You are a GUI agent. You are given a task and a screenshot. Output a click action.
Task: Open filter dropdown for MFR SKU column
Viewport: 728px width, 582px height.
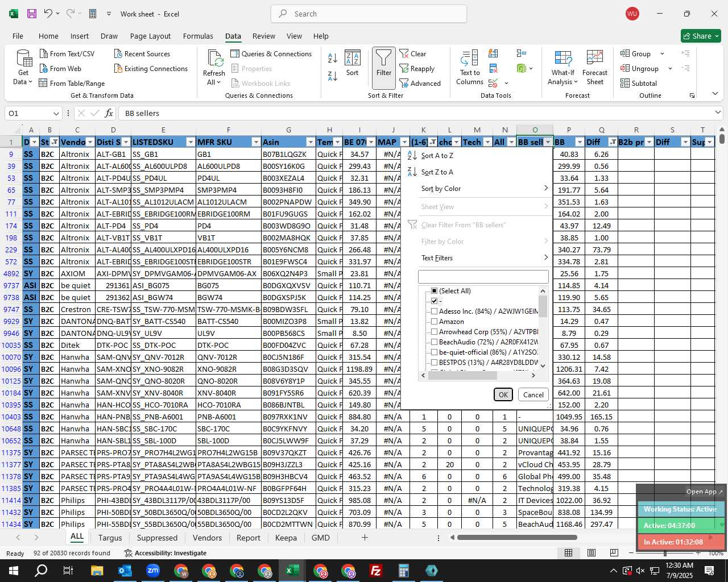pos(256,142)
